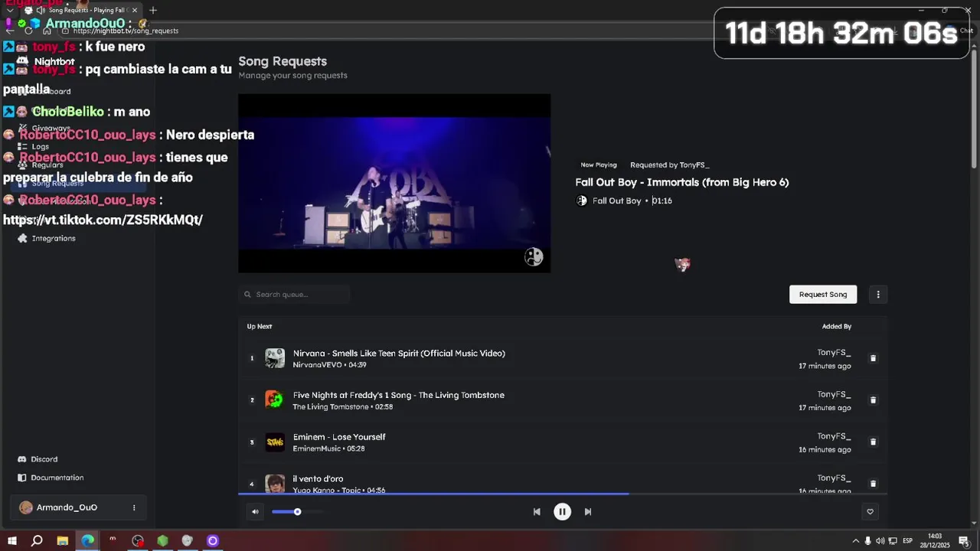Expand the browser tab search chevron
The height and width of the screenshot is (551, 980).
(9, 10)
